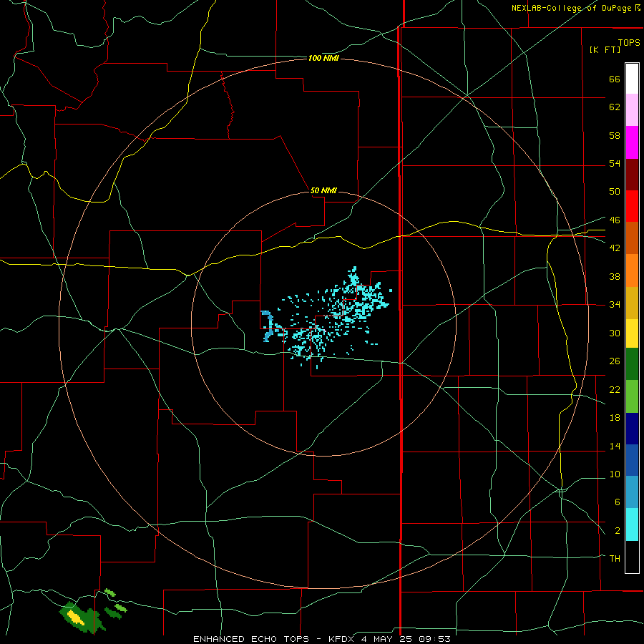The image size is (644, 644).
Task: Click the 66 label on the legend
Action: 615,79
